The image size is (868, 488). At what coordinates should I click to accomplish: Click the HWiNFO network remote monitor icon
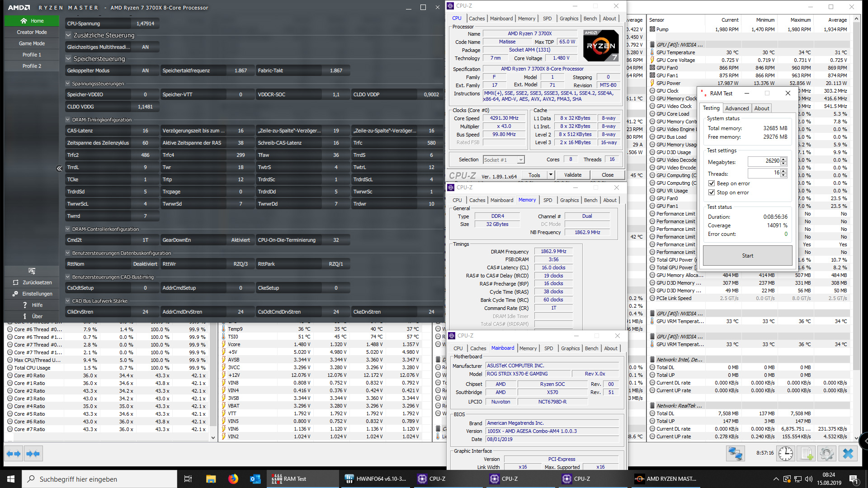[736, 453]
